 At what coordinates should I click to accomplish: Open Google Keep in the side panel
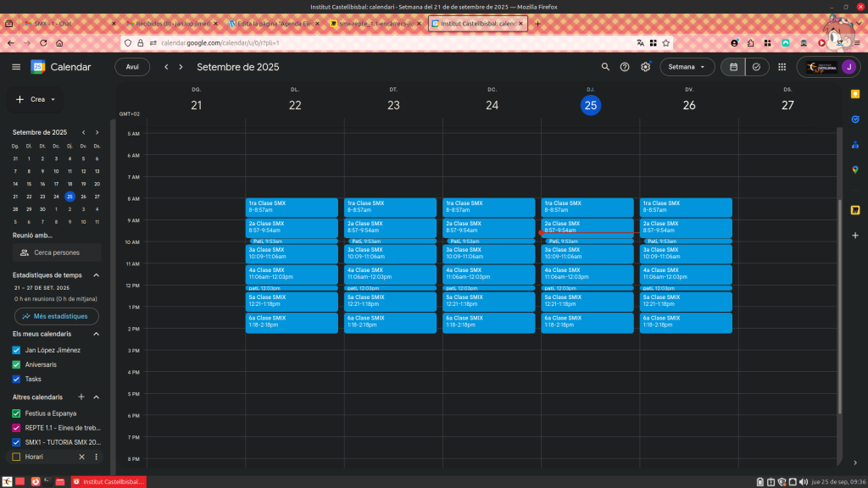[x=855, y=94]
